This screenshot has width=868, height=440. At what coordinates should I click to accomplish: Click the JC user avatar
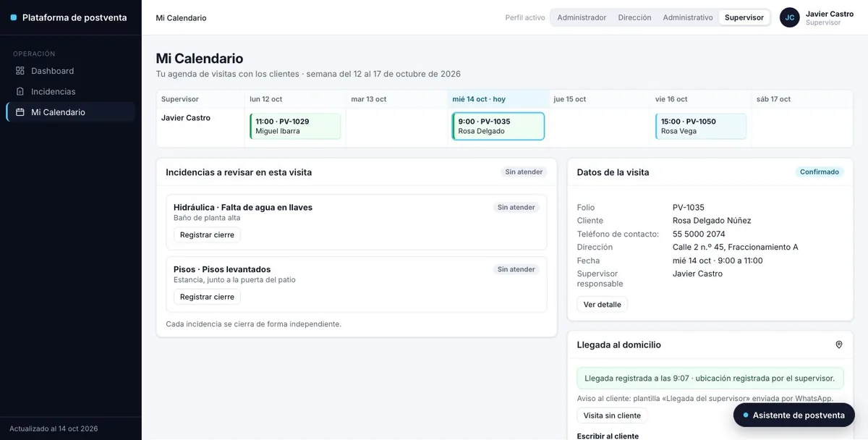click(790, 17)
